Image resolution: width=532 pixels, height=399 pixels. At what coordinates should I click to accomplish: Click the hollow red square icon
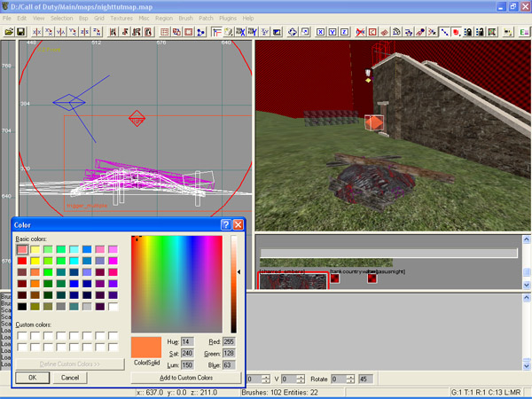(x=189, y=32)
